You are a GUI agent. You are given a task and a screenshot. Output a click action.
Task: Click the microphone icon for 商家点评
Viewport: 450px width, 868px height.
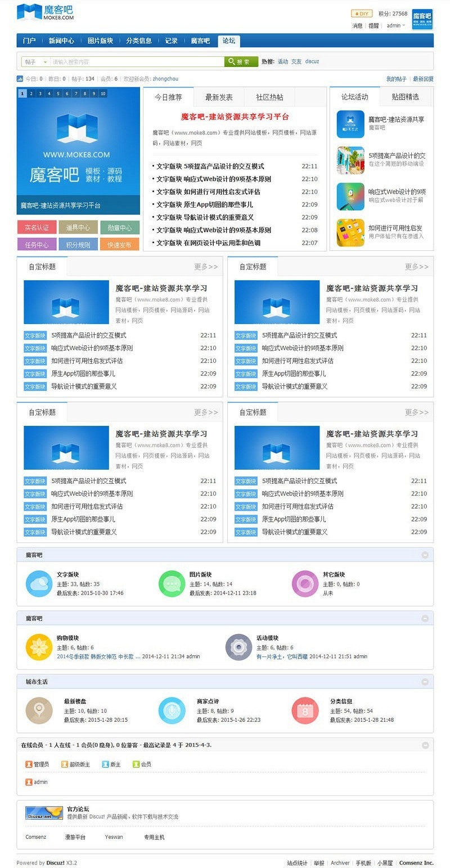[172, 710]
